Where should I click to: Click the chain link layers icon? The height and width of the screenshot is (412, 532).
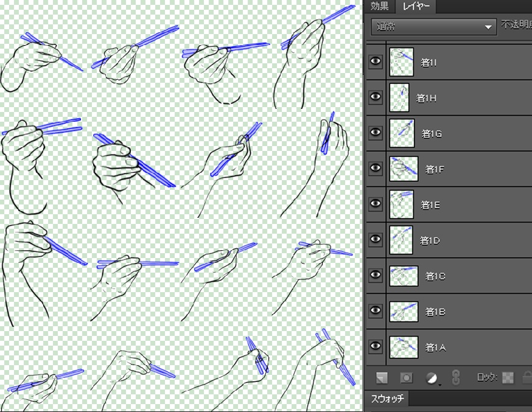click(456, 377)
